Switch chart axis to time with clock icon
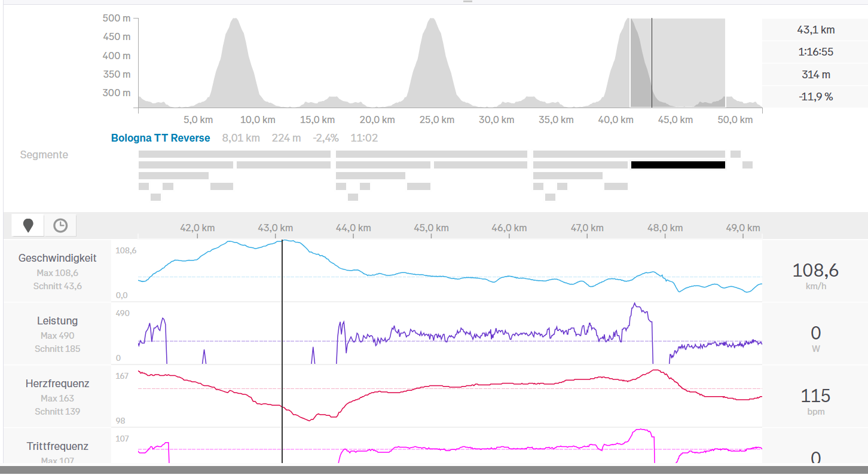Viewport: 868px width, 475px height. tap(60, 225)
